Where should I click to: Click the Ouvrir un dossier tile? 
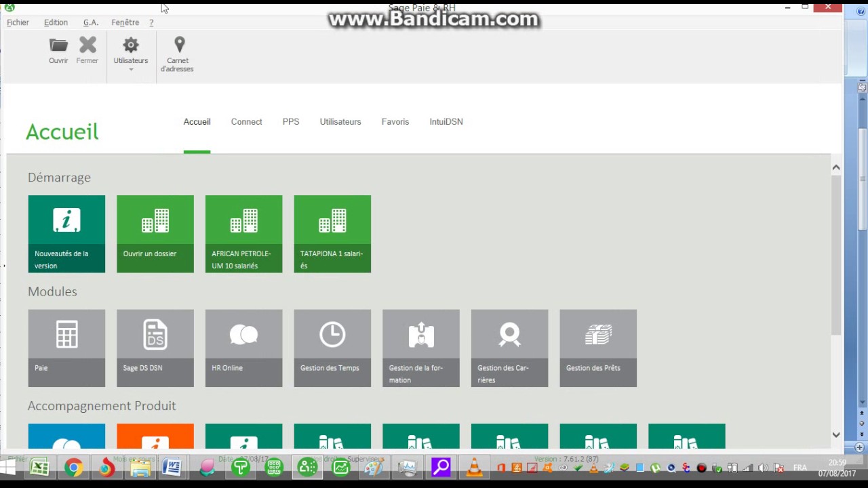coord(155,234)
